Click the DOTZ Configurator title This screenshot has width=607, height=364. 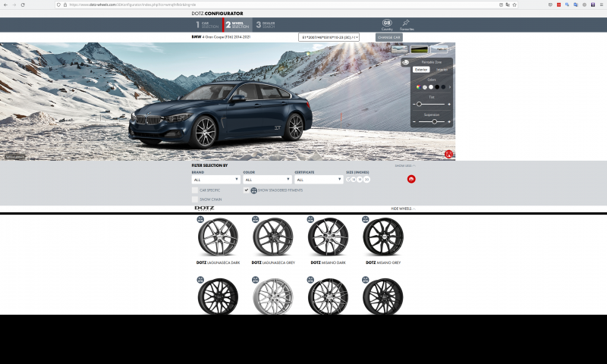[x=217, y=14]
